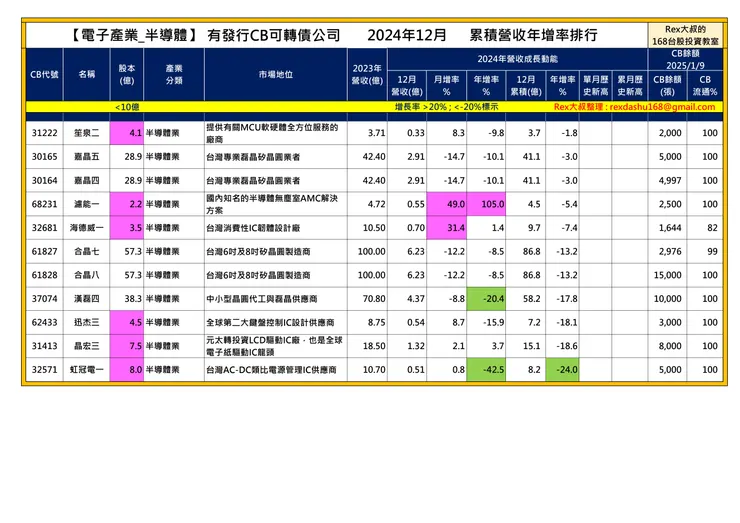Click CB code cell 61827
Image resolution: width=740 pixels, height=523 pixels.
coord(44,251)
